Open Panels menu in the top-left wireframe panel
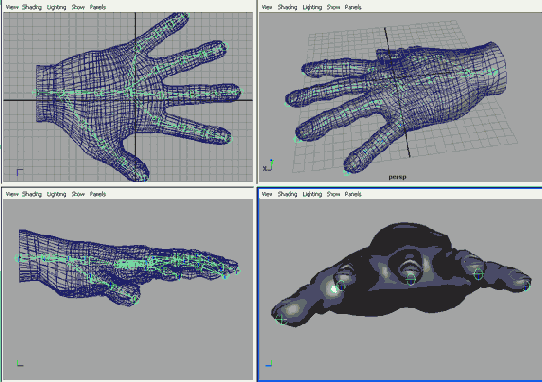This screenshot has height=382, width=542. (97, 7)
